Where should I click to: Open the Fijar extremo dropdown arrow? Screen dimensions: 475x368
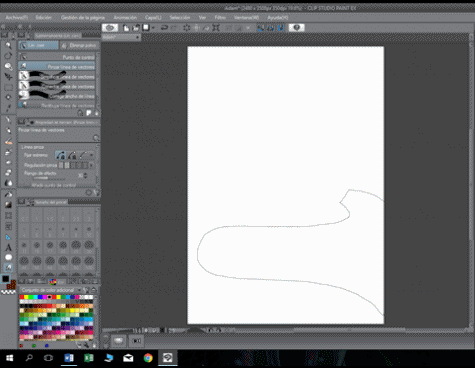coord(91,155)
